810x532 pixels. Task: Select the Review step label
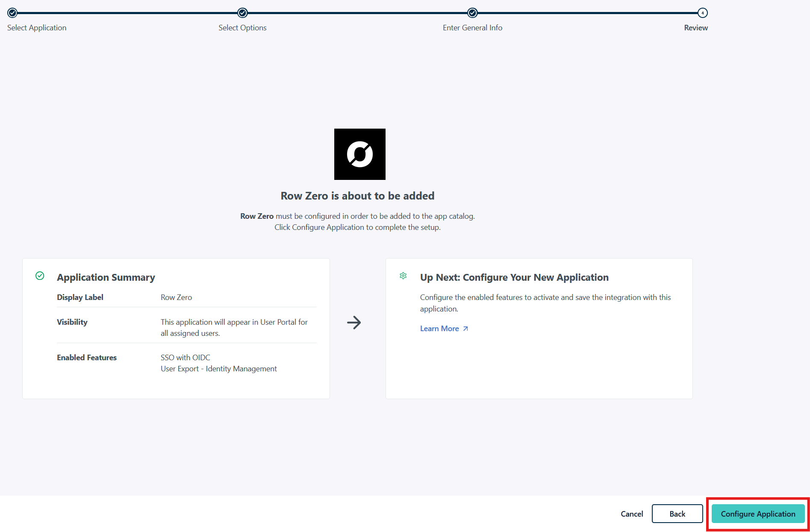[695, 28]
